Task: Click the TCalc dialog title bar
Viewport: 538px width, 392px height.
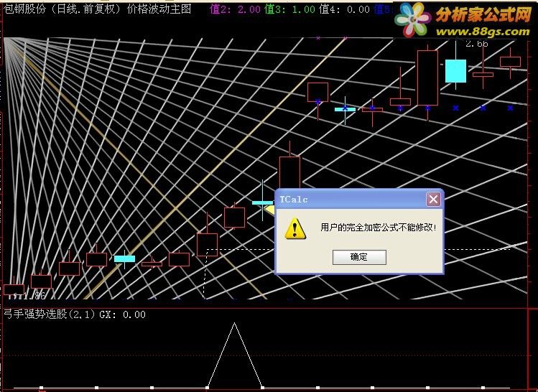Action: click(359, 200)
